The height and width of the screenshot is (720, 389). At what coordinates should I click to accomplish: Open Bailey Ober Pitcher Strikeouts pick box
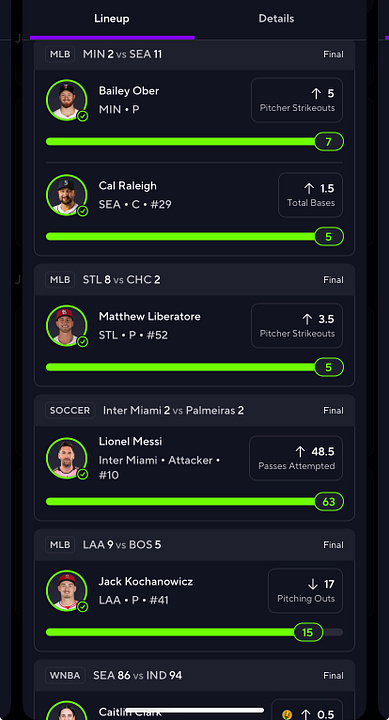coord(297,100)
